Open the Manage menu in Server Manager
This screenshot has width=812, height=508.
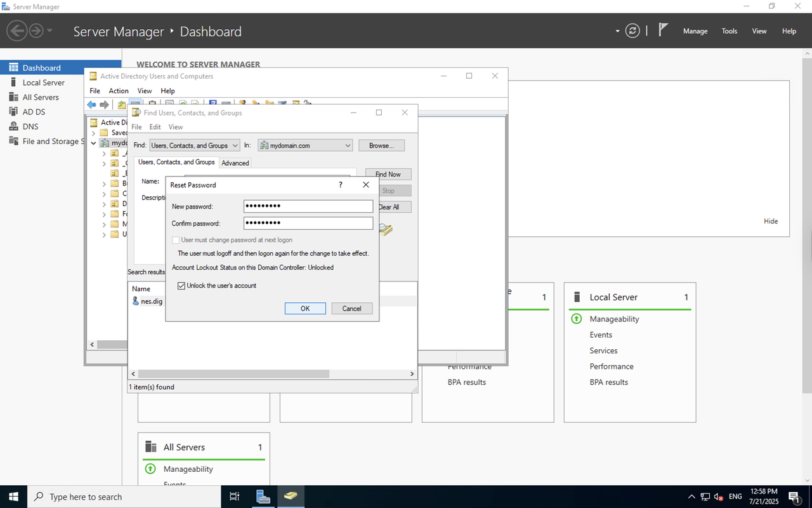click(x=695, y=31)
